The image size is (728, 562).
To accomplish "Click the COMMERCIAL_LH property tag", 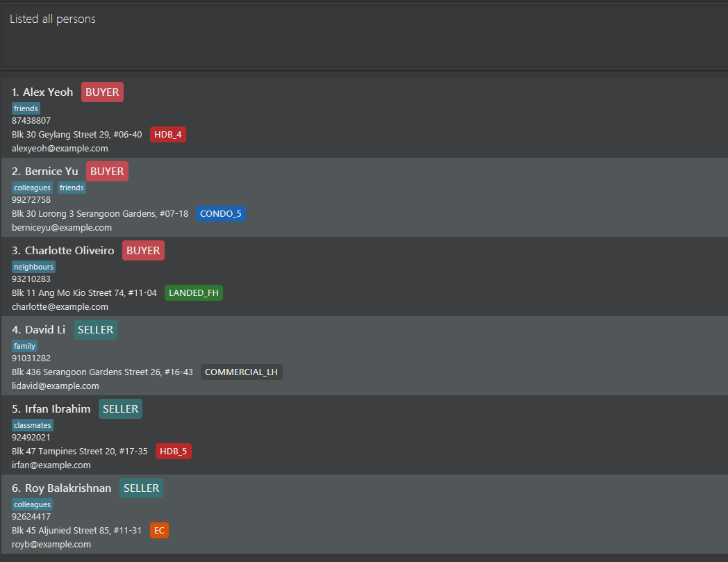I will coord(241,372).
